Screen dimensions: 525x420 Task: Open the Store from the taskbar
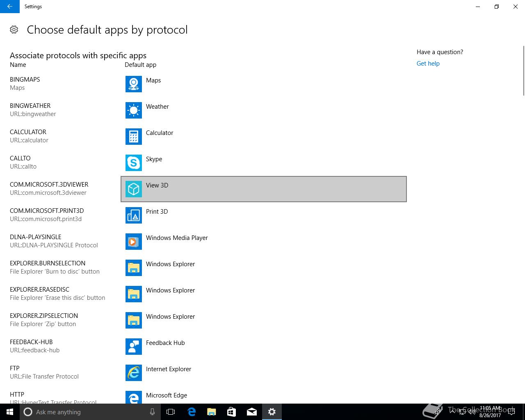point(231,412)
